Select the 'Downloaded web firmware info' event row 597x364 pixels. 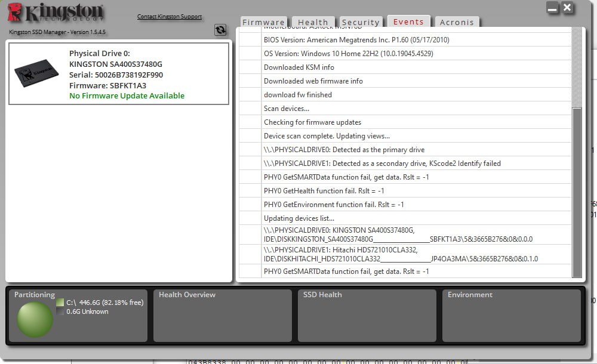click(405, 81)
